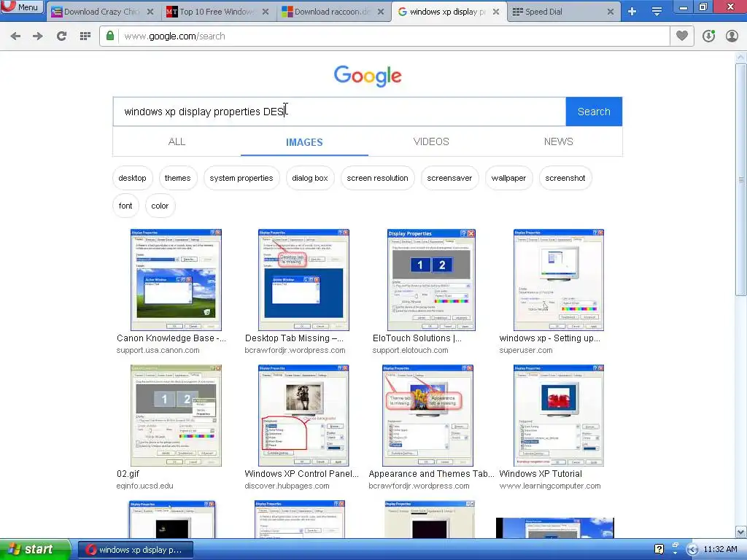Reload the page with the refresh icon
This screenshot has width=747, height=560.
[61, 36]
